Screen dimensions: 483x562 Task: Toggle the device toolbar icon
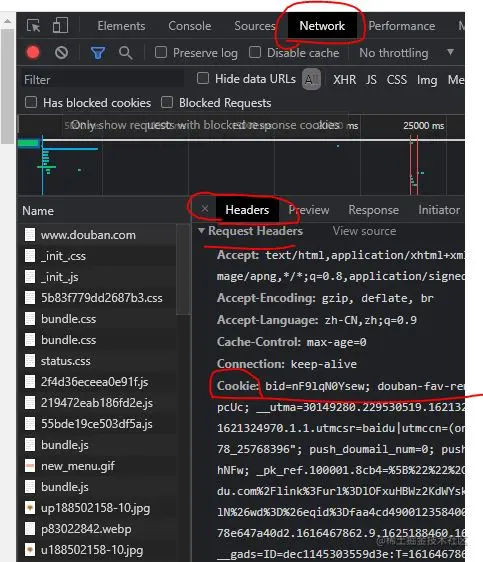click(x=60, y=25)
